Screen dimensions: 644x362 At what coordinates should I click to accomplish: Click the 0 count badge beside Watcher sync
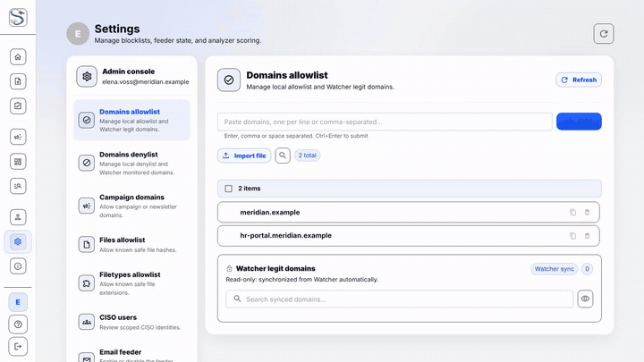click(x=587, y=269)
